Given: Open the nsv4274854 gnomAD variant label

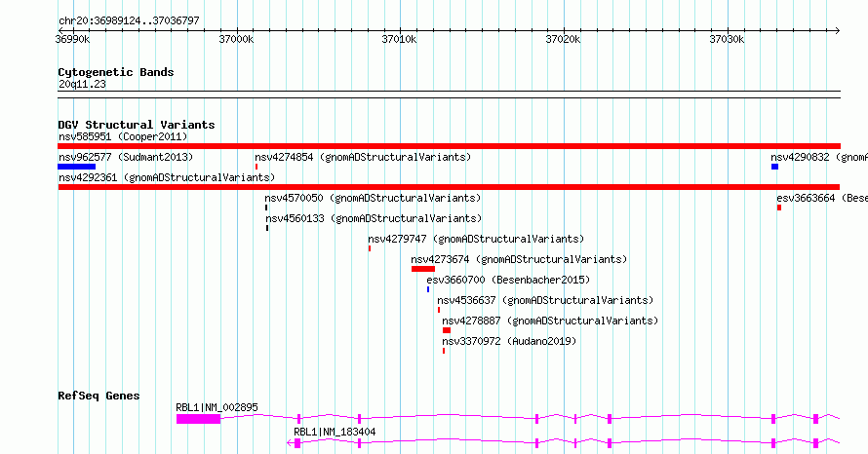Looking at the screenshot, I should (363, 157).
